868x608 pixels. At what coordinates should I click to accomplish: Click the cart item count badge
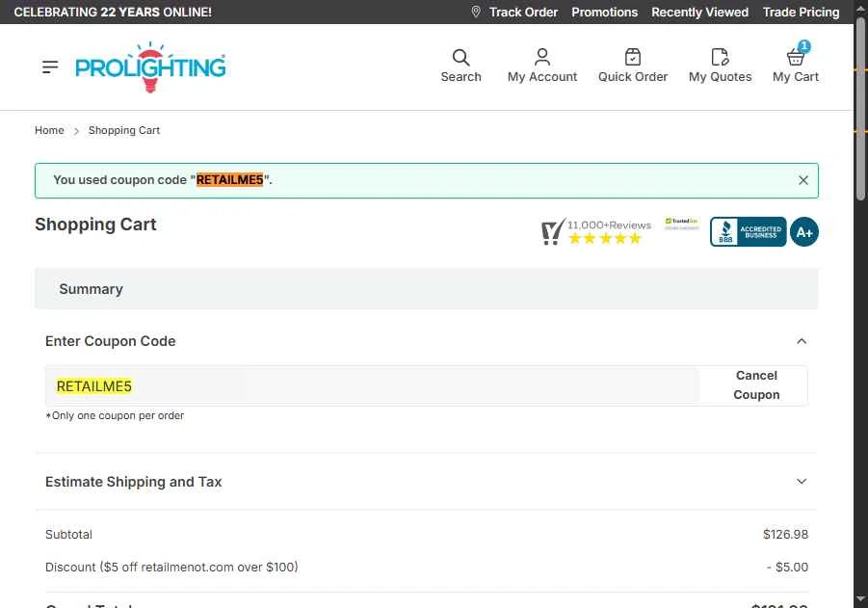click(x=803, y=46)
